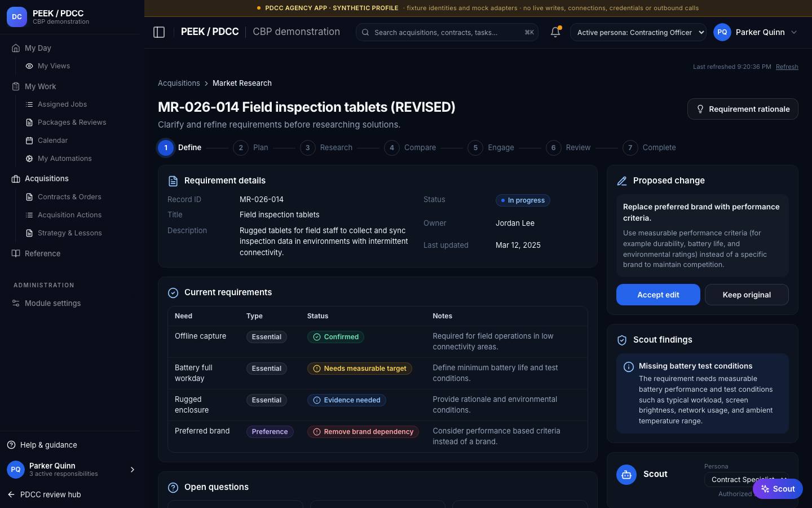Click the DC workspace logo

click(x=17, y=17)
